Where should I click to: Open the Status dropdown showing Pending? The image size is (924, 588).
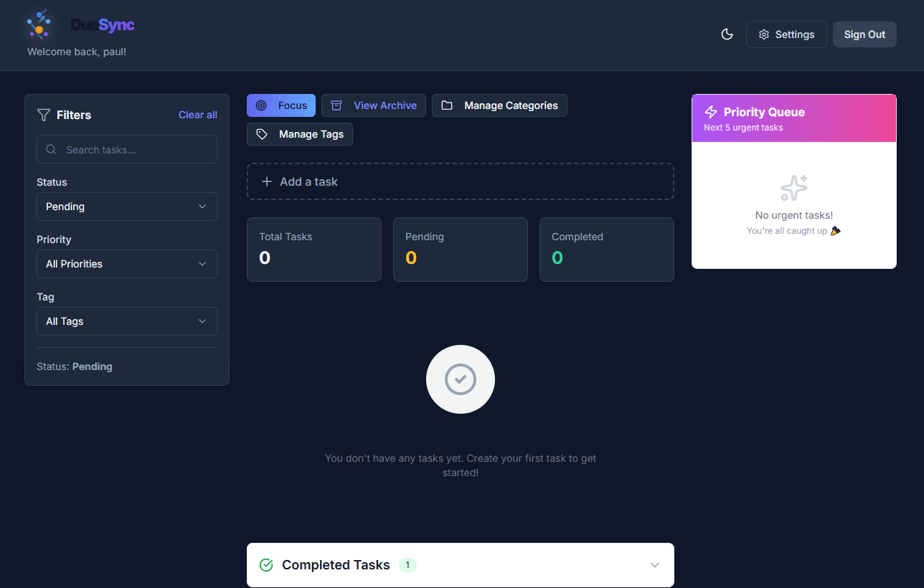pos(126,207)
